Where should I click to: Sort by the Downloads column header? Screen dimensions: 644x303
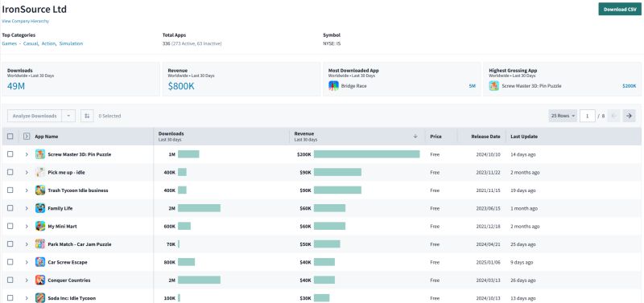point(171,133)
